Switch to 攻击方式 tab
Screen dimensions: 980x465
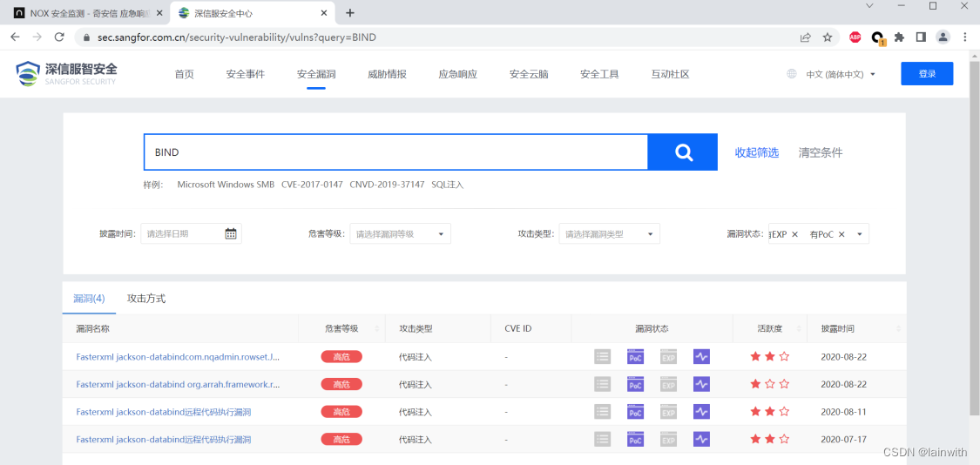(146, 299)
